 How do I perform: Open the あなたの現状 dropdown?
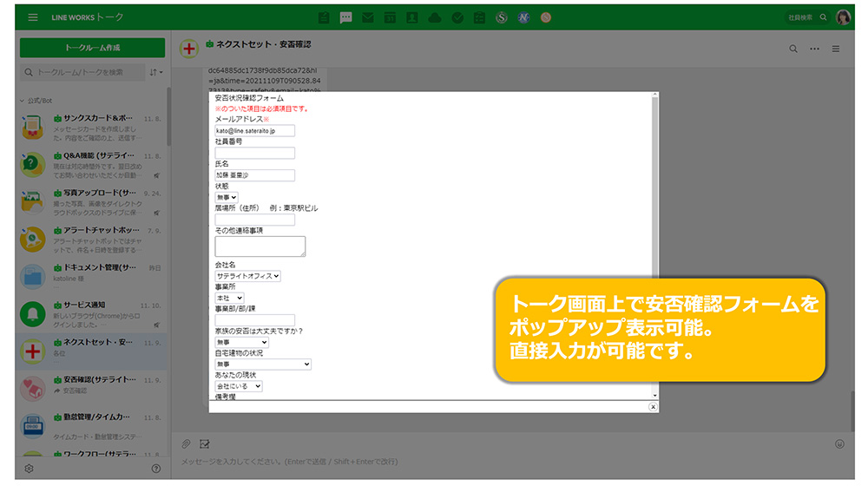pyautogui.click(x=239, y=386)
